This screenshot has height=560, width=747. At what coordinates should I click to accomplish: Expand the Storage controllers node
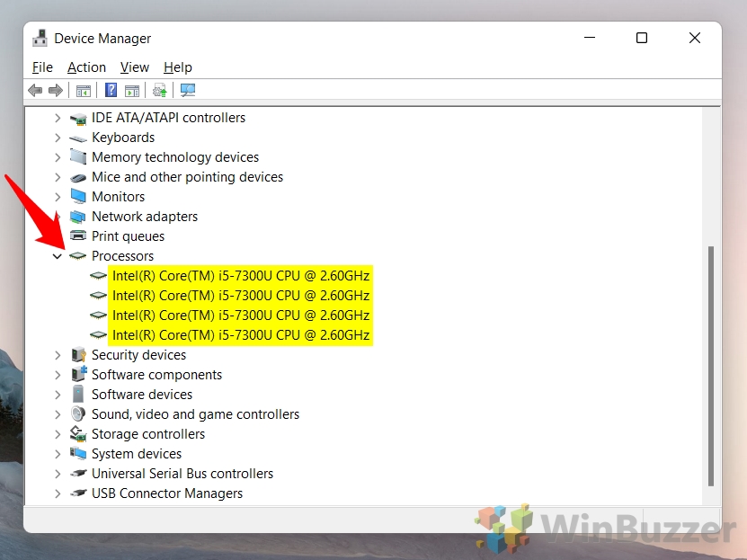[58, 434]
